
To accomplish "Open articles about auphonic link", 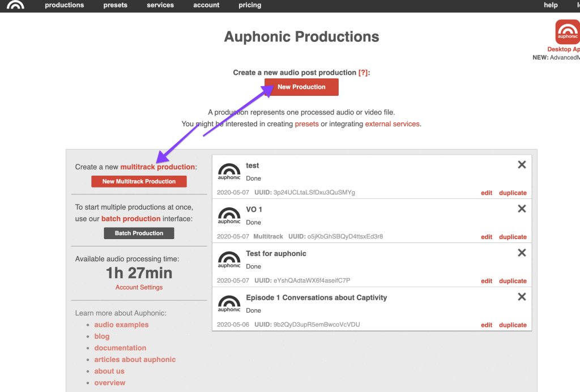I will pyautogui.click(x=135, y=360).
